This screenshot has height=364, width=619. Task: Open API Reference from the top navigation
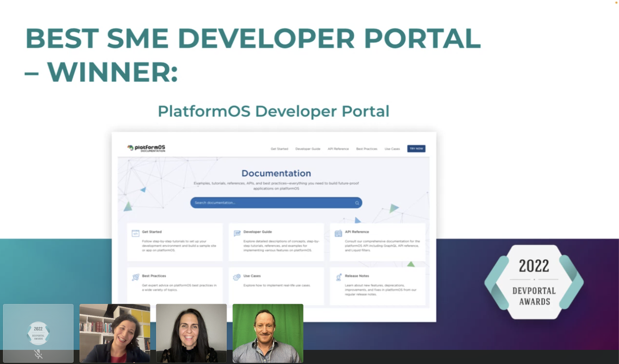point(338,149)
